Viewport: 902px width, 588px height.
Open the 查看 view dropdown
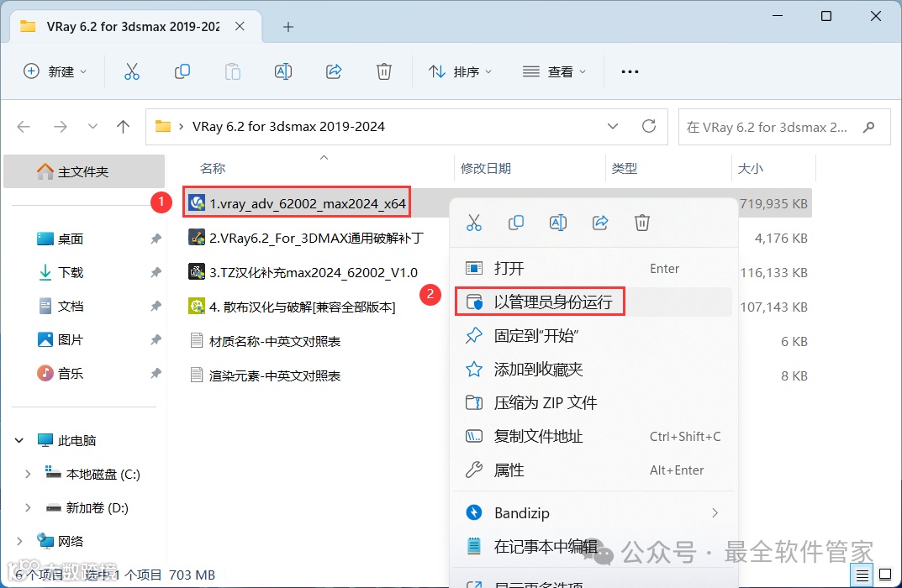pyautogui.click(x=555, y=71)
